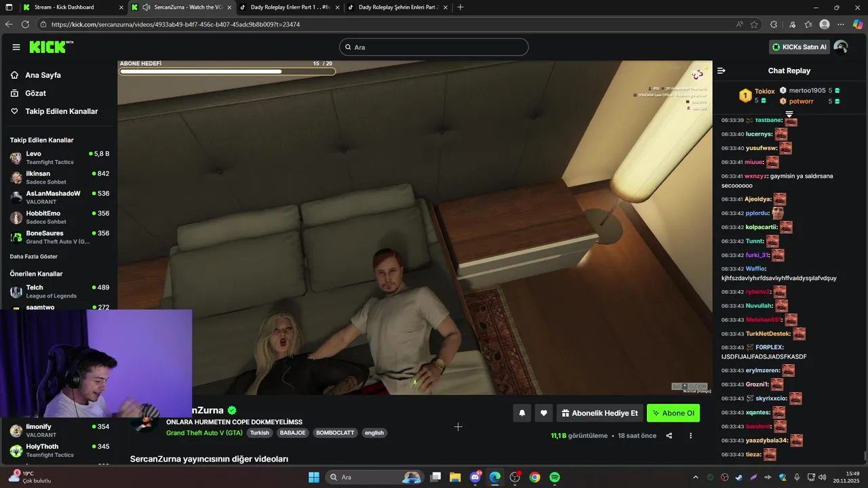Click the browser back arrow
Image resolution: width=868 pixels, height=488 pixels.
tap(9, 24)
